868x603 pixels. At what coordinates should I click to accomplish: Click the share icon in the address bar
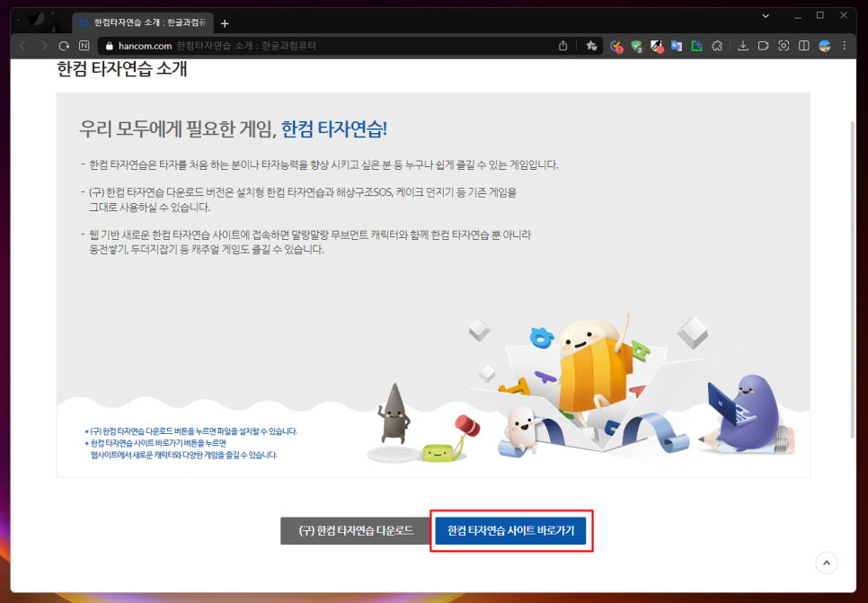[x=563, y=46]
